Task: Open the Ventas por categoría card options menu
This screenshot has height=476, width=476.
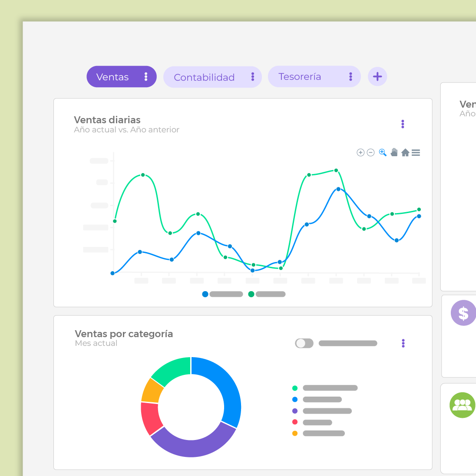Action: click(x=403, y=343)
